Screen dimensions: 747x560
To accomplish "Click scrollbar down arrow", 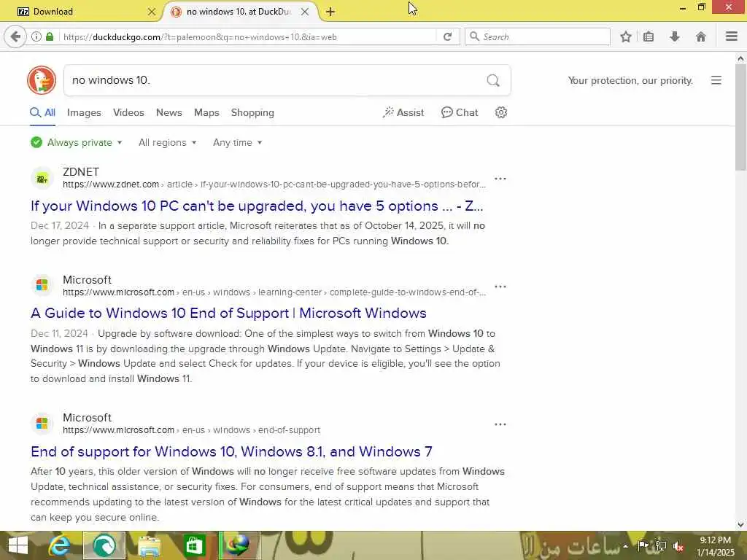I will (x=740, y=525).
